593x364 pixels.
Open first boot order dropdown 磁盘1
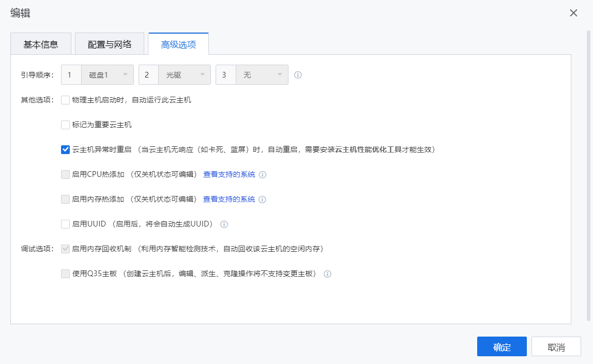click(108, 75)
